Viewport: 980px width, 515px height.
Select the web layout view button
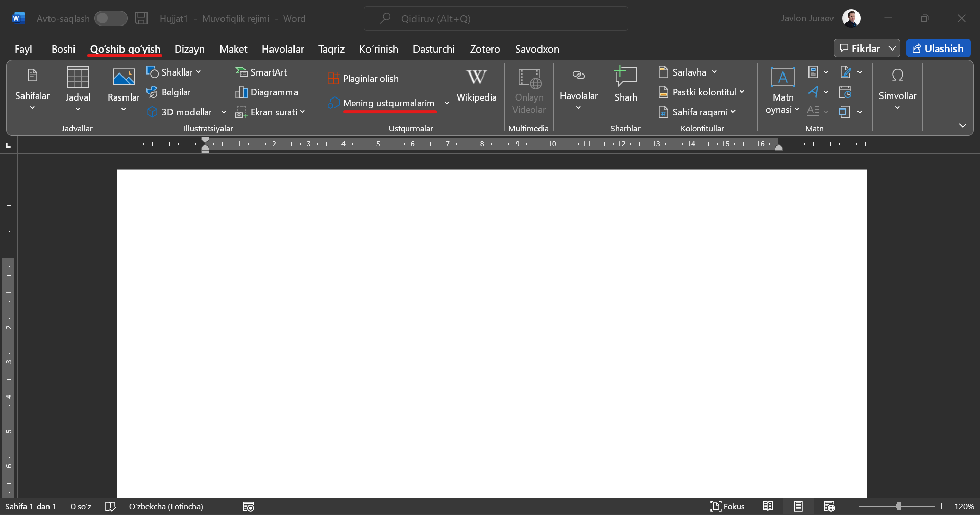[x=829, y=506]
